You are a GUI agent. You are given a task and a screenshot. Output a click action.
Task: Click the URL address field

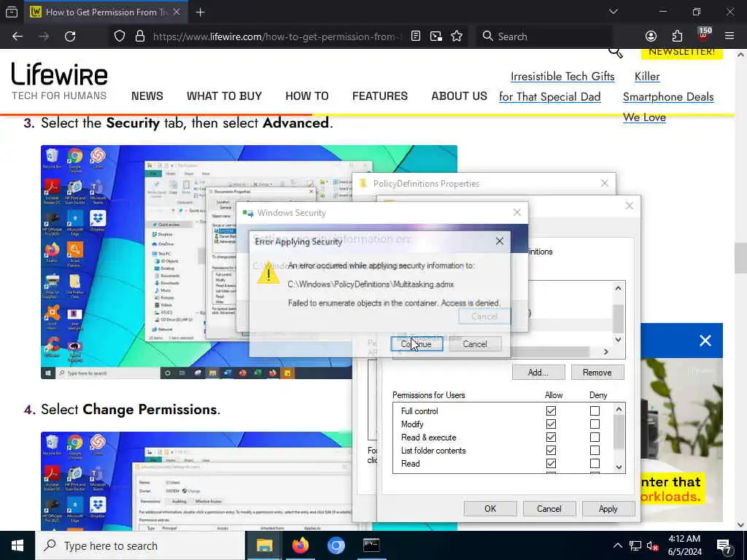click(x=276, y=36)
